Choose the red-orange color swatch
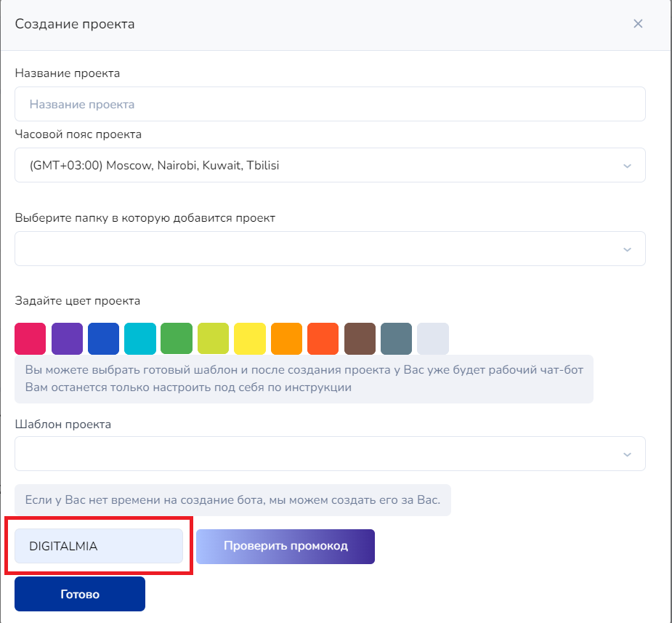672x623 pixels. click(323, 339)
